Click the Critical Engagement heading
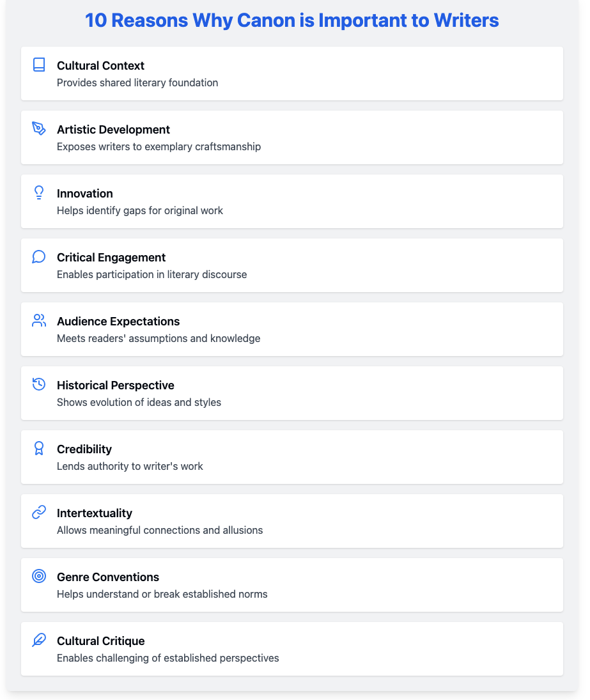The image size is (590, 700). point(111,257)
